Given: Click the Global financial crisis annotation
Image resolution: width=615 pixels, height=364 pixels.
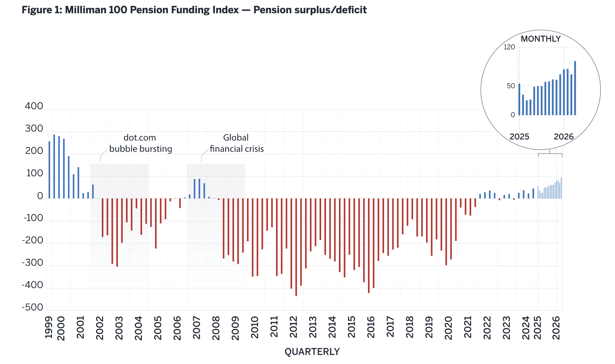Looking at the screenshot, I should pos(237,143).
